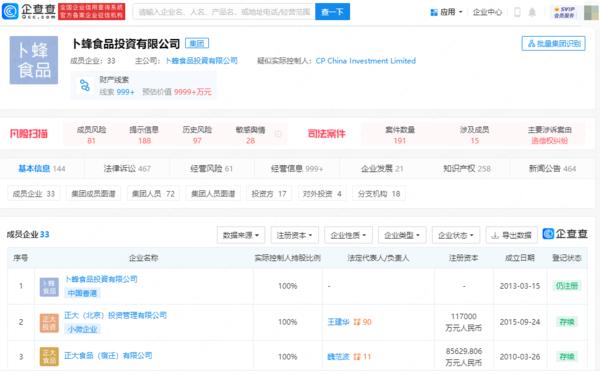The image size is (600, 371).
Task: Expand the 数据来源 filter dropdown
Action: point(241,235)
